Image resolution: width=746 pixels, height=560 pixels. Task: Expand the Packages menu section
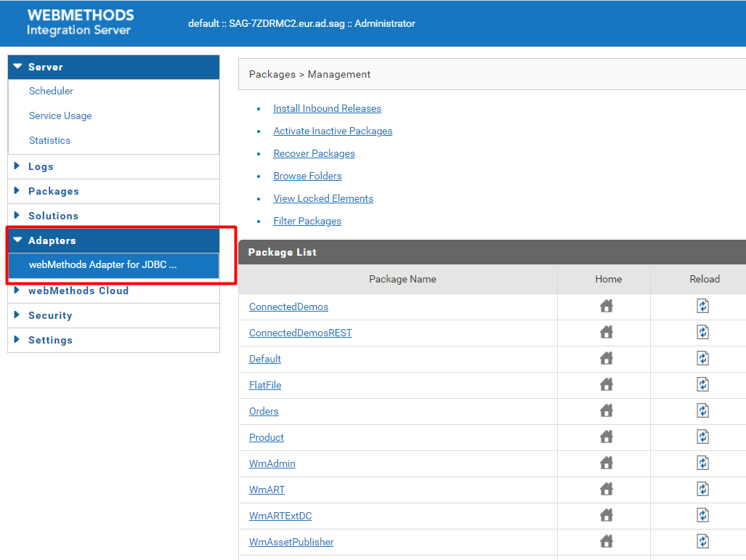click(x=114, y=191)
